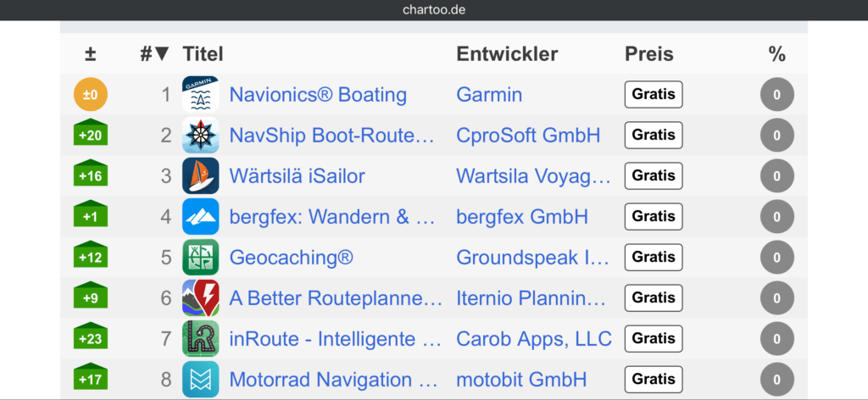
Task: Sort by the percent column header
Action: 776,54
